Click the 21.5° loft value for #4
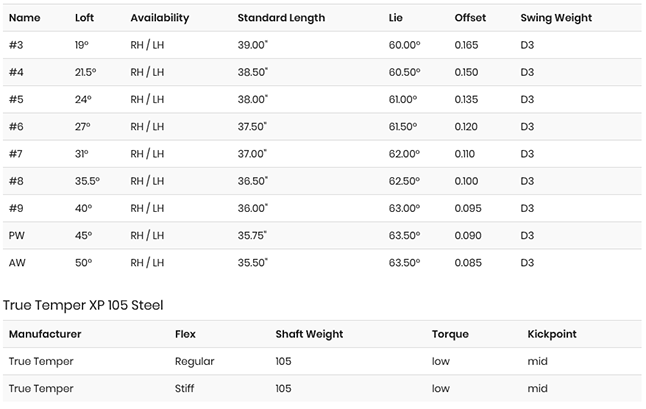This screenshot has height=409, width=646. click(85, 72)
